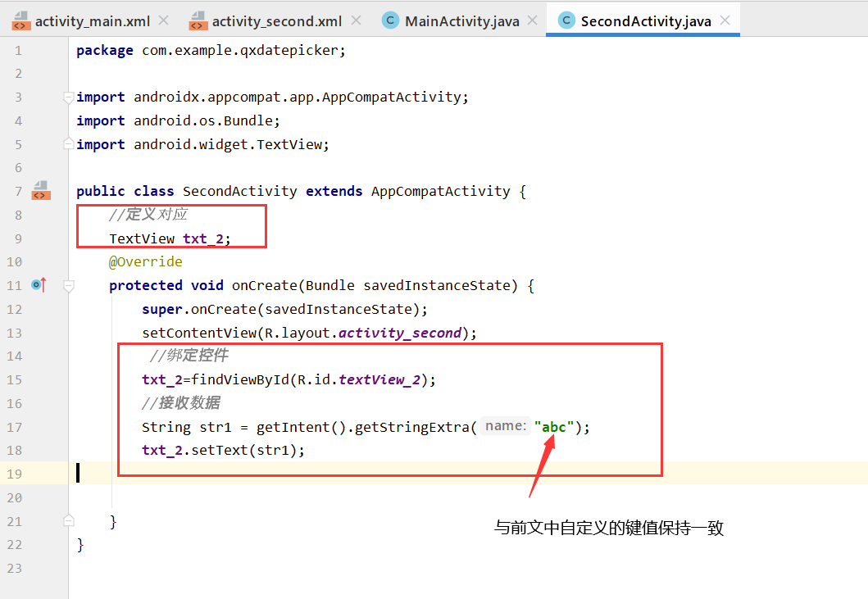Open the MainActivity.java tab
This screenshot has width=868, height=599.
pos(461,21)
